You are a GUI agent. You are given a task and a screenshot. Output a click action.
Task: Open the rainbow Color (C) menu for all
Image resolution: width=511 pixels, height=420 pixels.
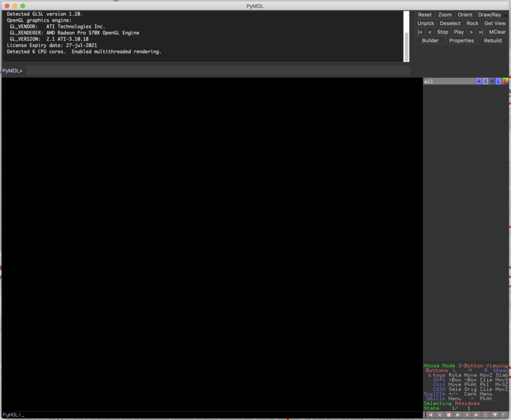(x=505, y=81)
